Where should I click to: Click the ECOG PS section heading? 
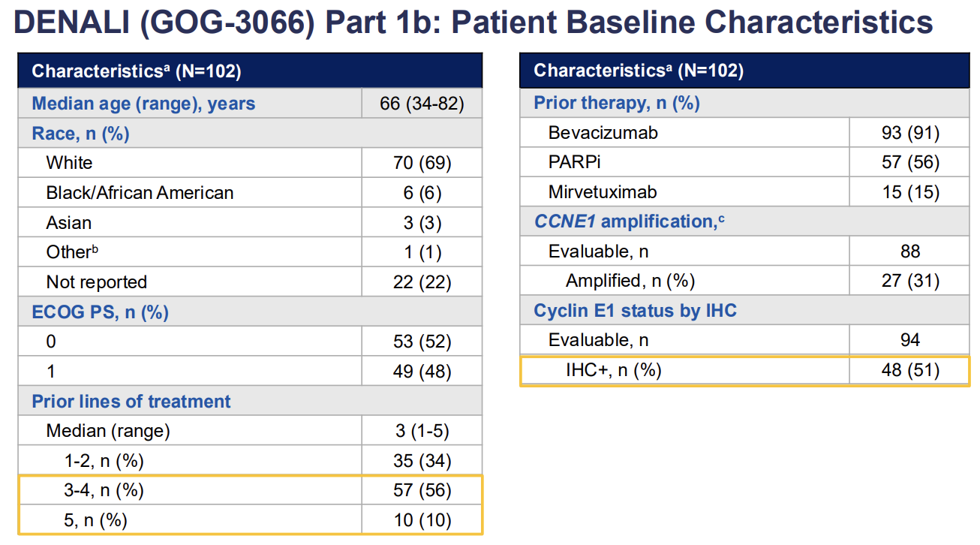coord(100,312)
